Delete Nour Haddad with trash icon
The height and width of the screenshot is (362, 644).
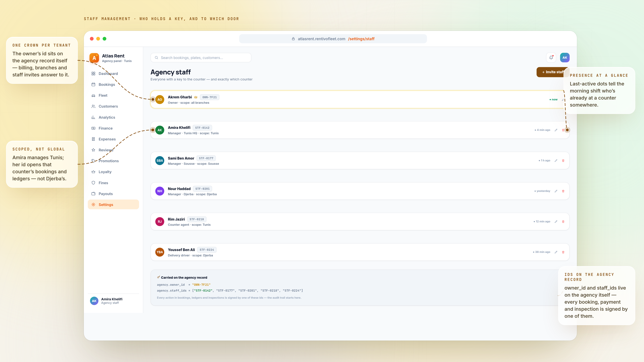(563, 191)
